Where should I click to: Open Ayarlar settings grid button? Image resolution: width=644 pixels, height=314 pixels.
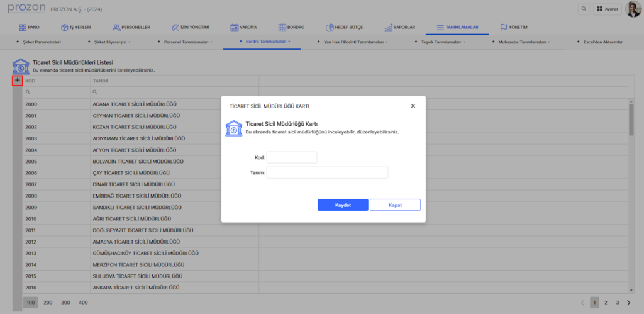click(x=607, y=9)
